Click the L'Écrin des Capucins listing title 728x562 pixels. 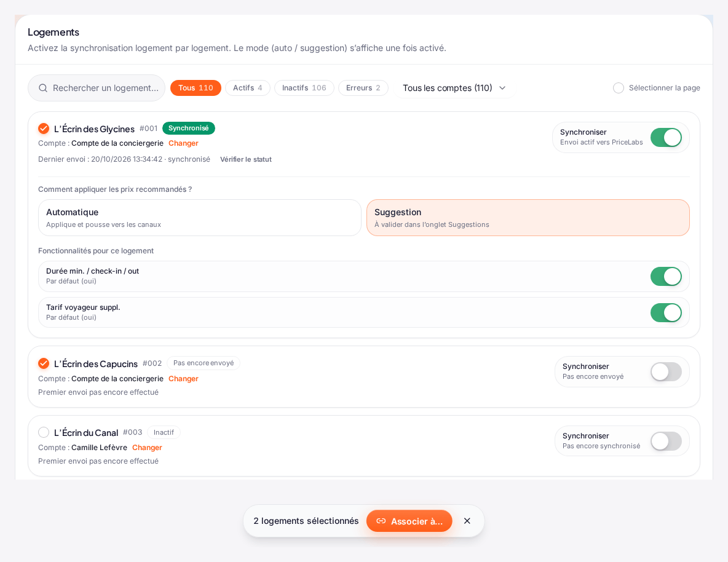pyautogui.click(x=96, y=363)
